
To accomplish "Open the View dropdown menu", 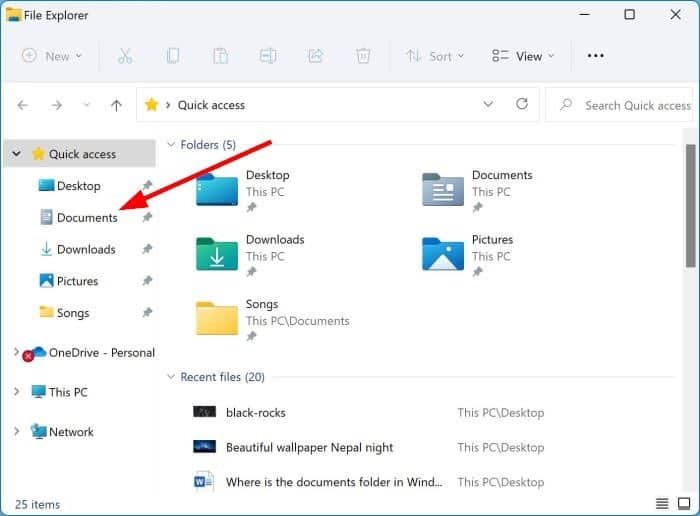I will pyautogui.click(x=523, y=56).
